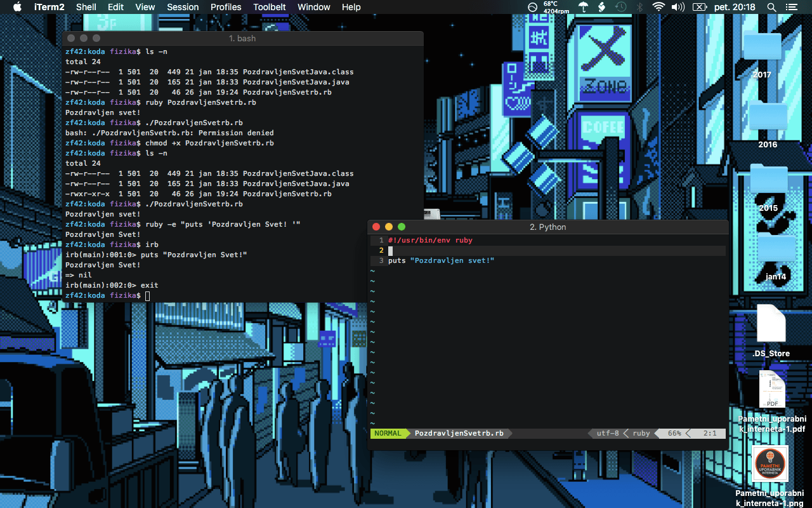Click the system monitor gauge icon

pos(532,7)
